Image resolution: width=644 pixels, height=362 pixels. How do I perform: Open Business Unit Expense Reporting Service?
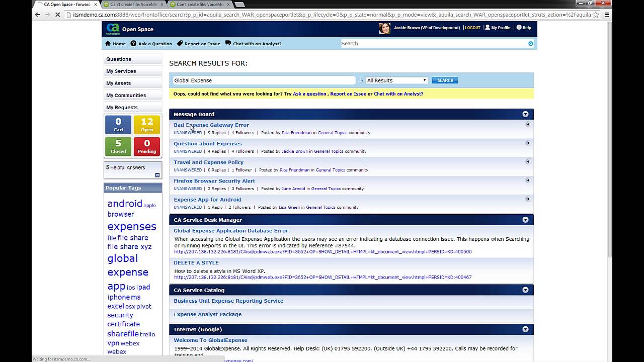[228, 301]
